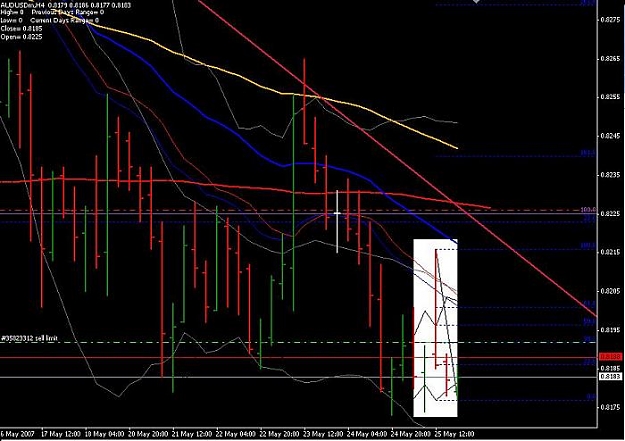Image resolution: width=625 pixels, height=441 pixels.
Task: Click the 0.8265 price axis label
Action: tap(610, 59)
